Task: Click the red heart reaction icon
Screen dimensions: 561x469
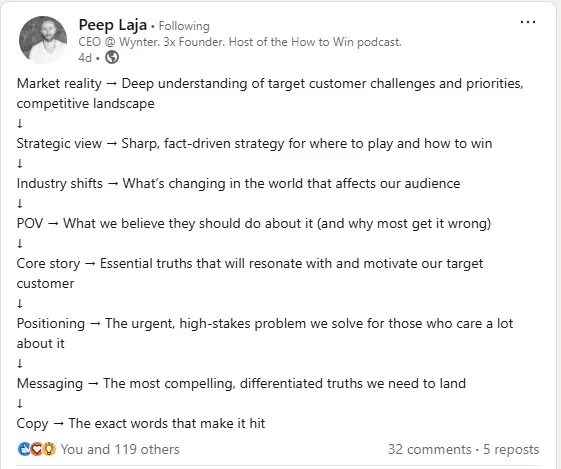Action: pos(36,449)
